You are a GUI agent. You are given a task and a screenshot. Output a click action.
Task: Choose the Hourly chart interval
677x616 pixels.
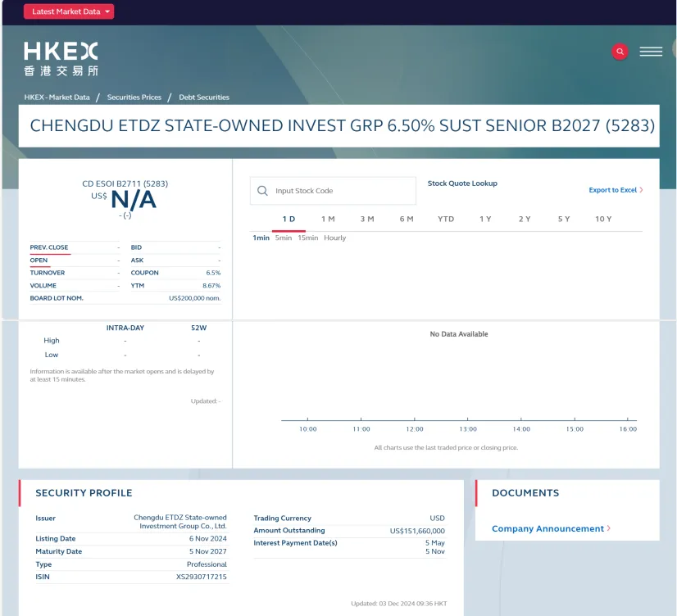tap(335, 238)
